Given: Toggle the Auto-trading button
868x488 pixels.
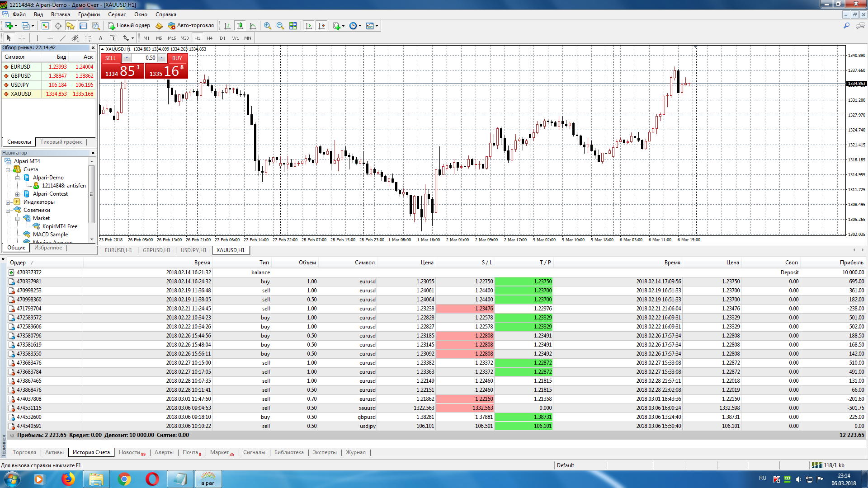Looking at the screenshot, I should coord(191,26).
